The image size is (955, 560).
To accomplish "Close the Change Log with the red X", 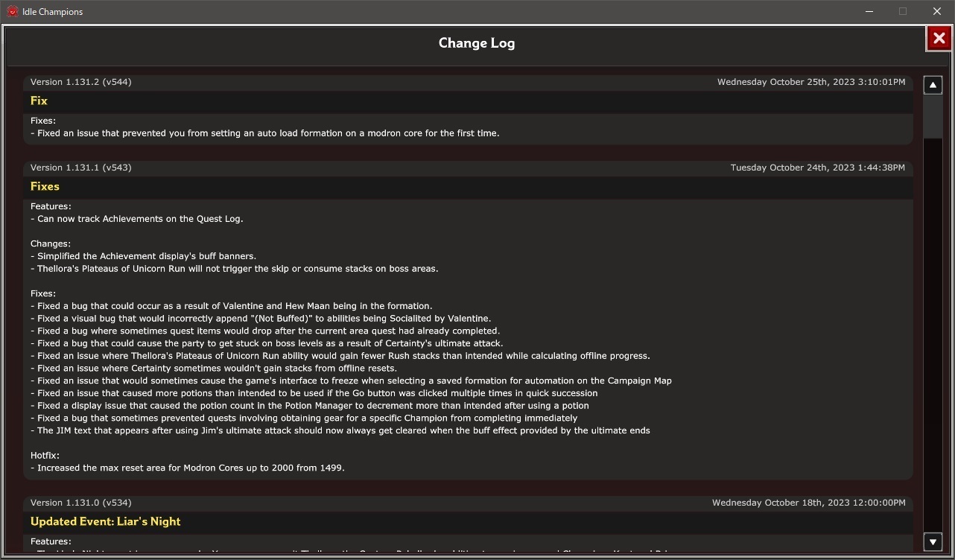I will pyautogui.click(x=939, y=39).
